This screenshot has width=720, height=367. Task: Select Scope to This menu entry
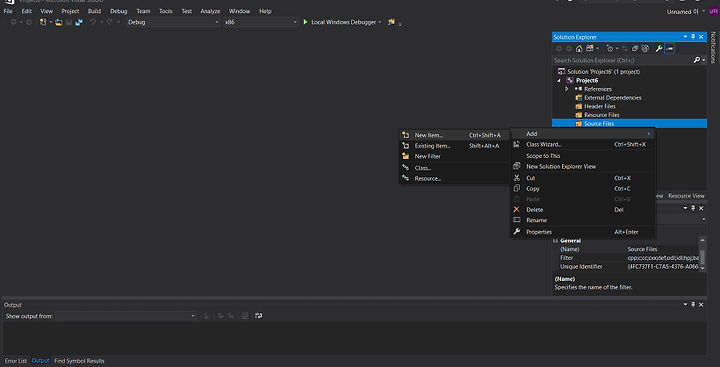[583, 156]
